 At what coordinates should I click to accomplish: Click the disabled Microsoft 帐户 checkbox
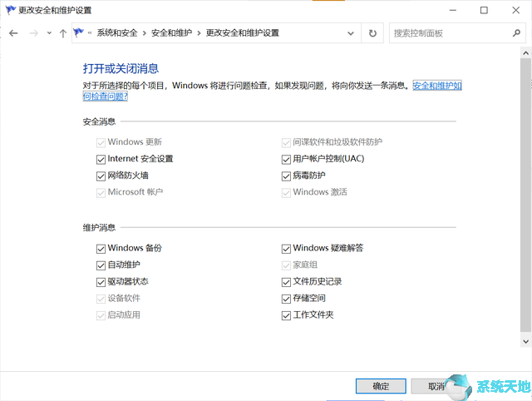click(101, 192)
